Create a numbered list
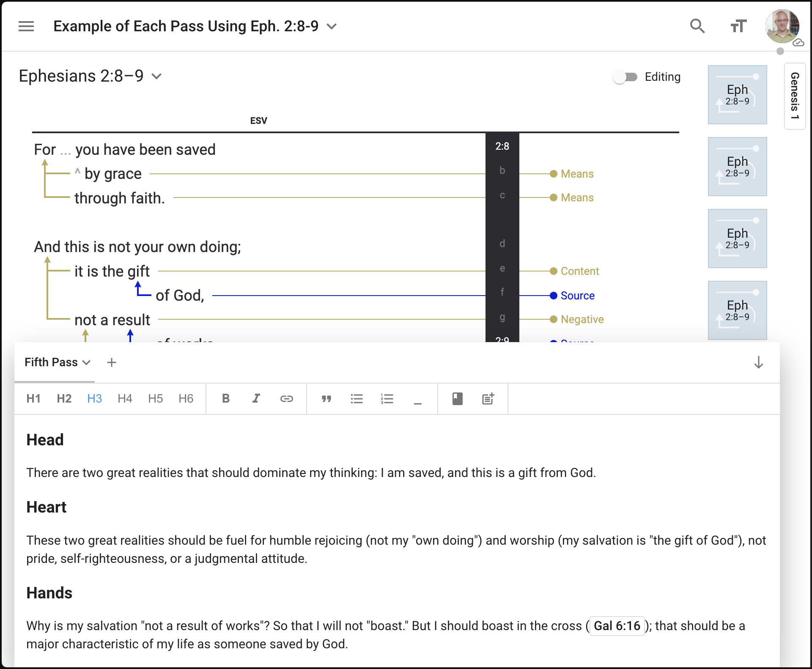The image size is (812, 669). pyautogui.click(x=387, y=398)
